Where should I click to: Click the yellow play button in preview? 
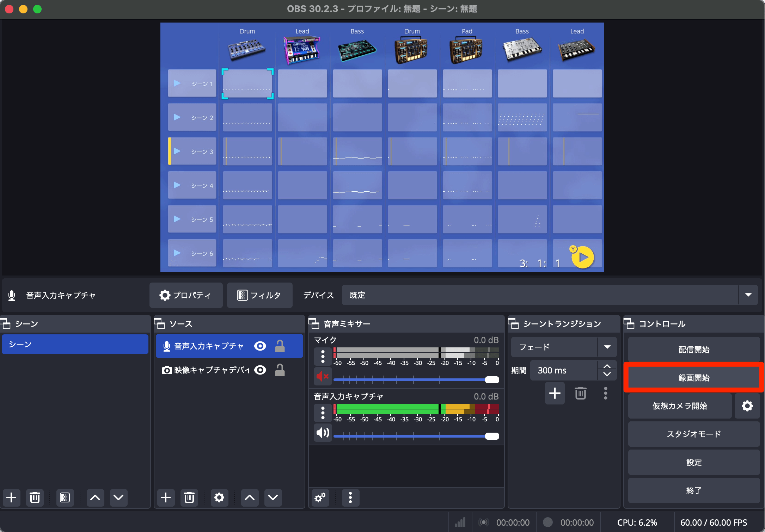click(x=583, y=257)
